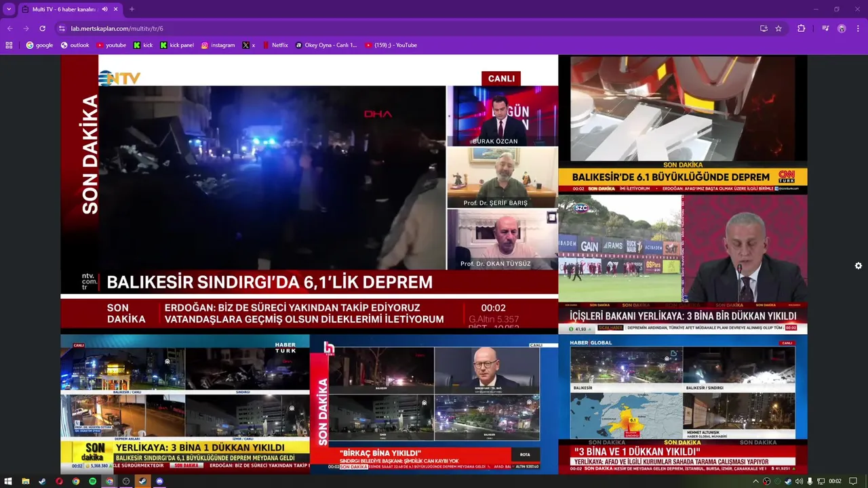Screen dimensions: 868x488
Task: Select the NTV live stream player
Action: tap(309, 193)
